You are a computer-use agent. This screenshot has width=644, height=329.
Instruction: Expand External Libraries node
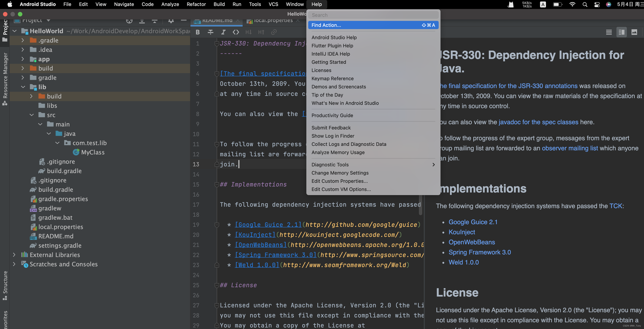[14, 255]
